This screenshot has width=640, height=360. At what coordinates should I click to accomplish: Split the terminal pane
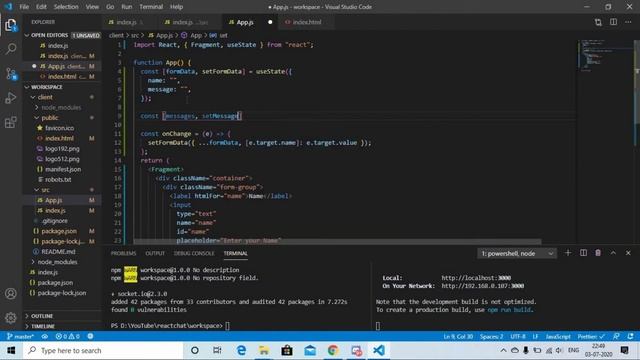coord(583,253)
